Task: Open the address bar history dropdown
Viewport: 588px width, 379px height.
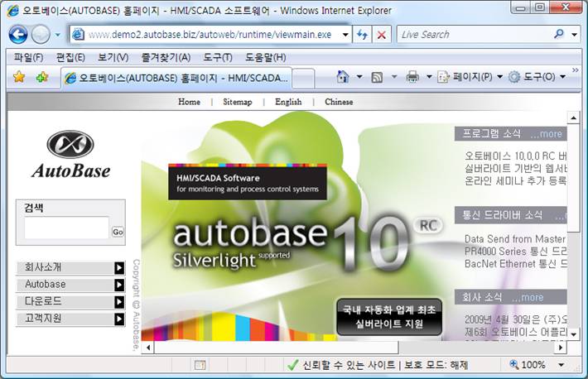Action: tap(345, 35)
